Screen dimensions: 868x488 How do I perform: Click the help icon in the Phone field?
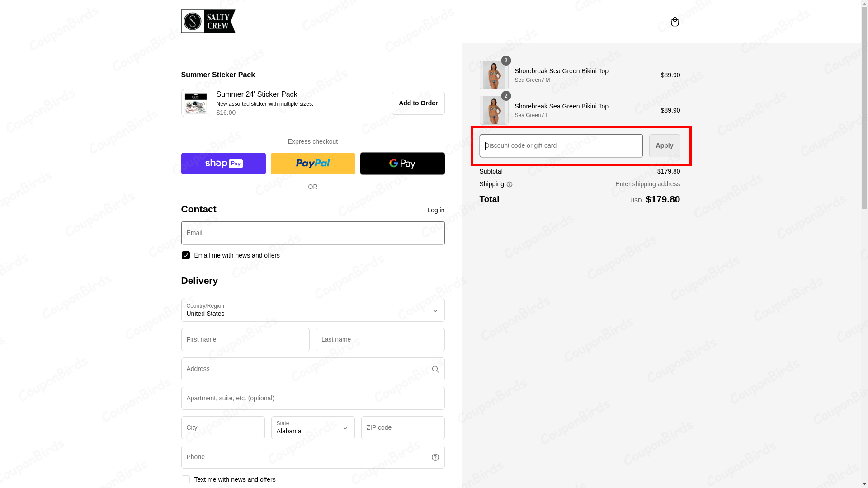(x=435, y=457)
